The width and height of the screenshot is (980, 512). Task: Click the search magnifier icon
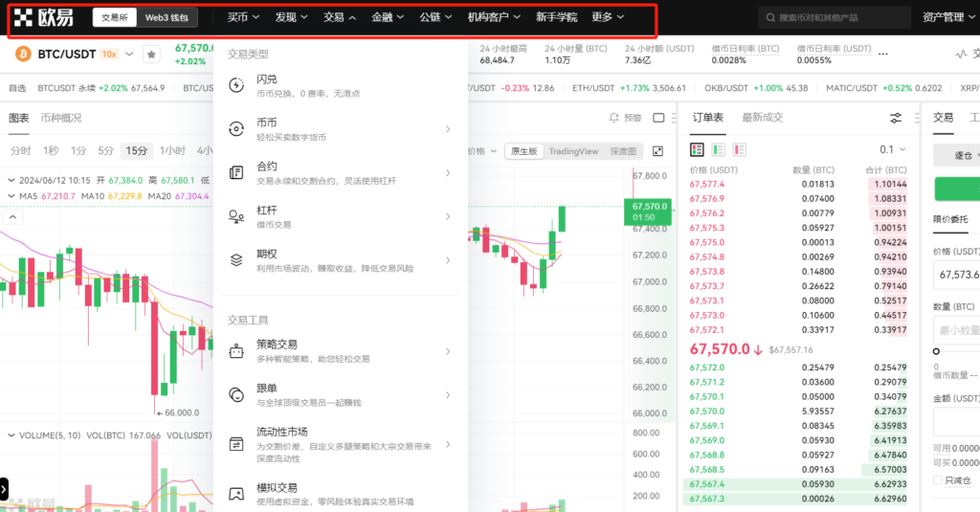tap(770, 17)
